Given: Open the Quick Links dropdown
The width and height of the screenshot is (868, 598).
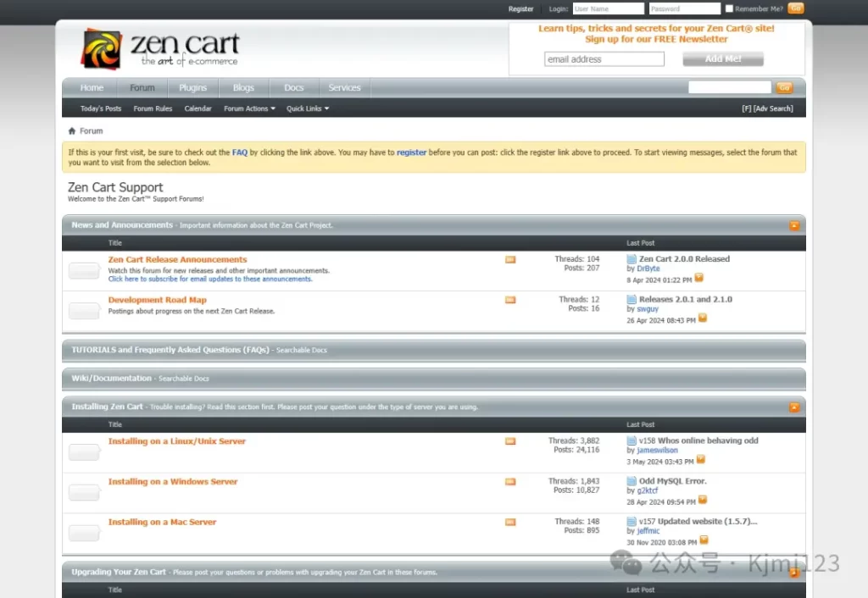Looking at the screenshot, I should click(x=308, y=108).
